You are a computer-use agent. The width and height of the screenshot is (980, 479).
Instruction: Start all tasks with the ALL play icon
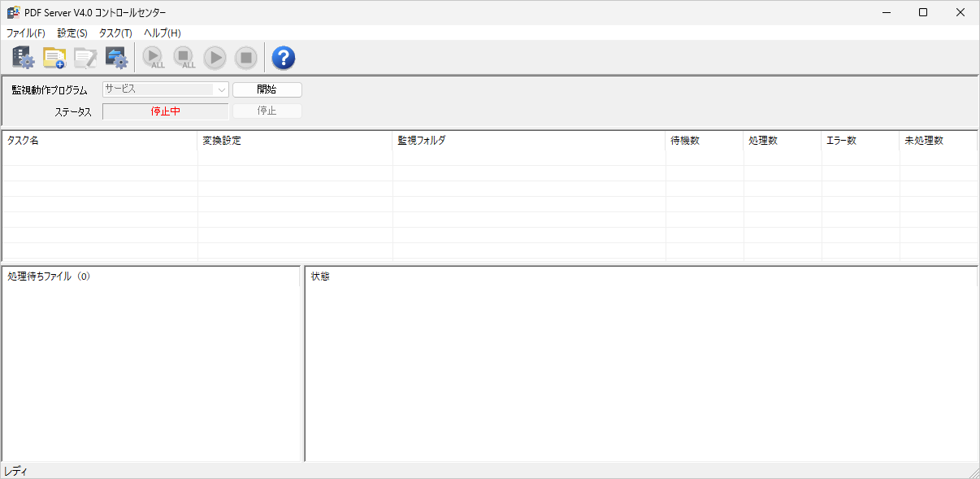[153, 57]
